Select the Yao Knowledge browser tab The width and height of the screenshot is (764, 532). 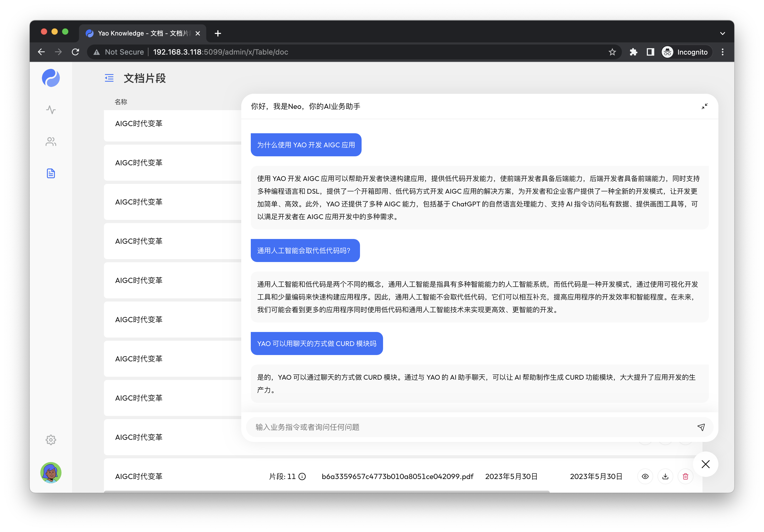coord(142,33)
